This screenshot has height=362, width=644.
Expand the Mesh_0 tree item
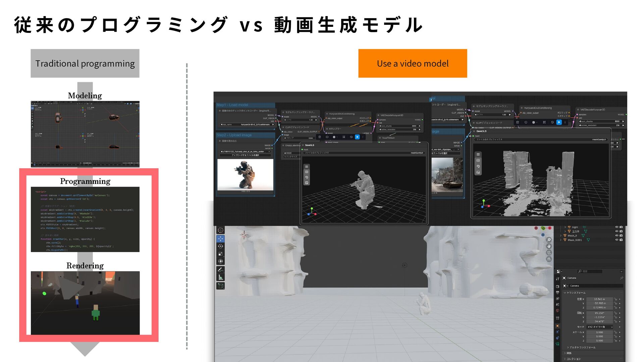pos(561,236)
